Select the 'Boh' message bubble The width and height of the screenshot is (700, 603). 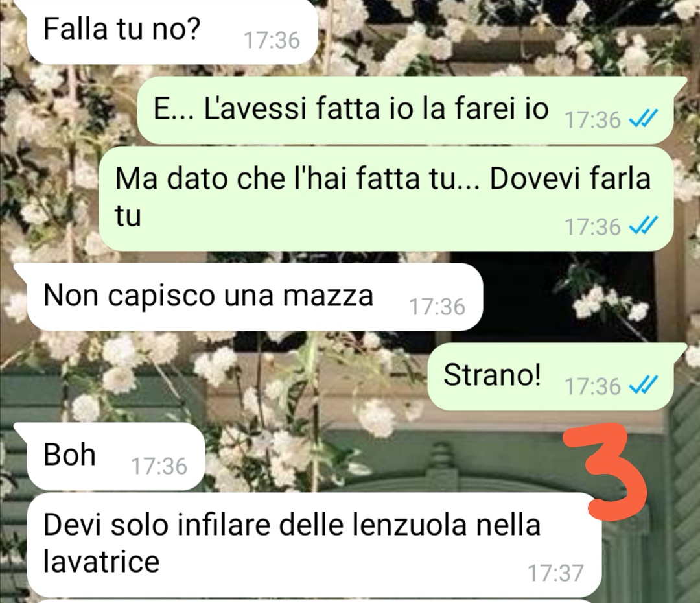pos(115,456)
